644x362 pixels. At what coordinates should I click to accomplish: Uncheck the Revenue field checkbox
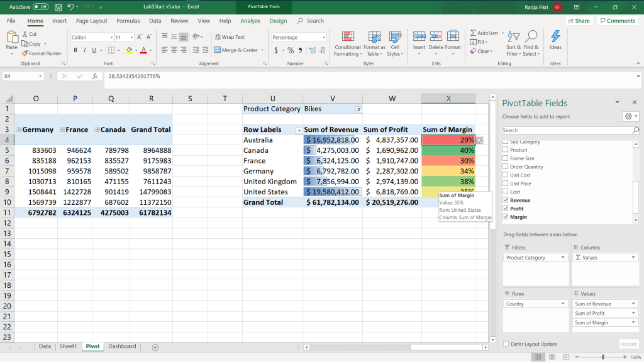pos(506,200)
